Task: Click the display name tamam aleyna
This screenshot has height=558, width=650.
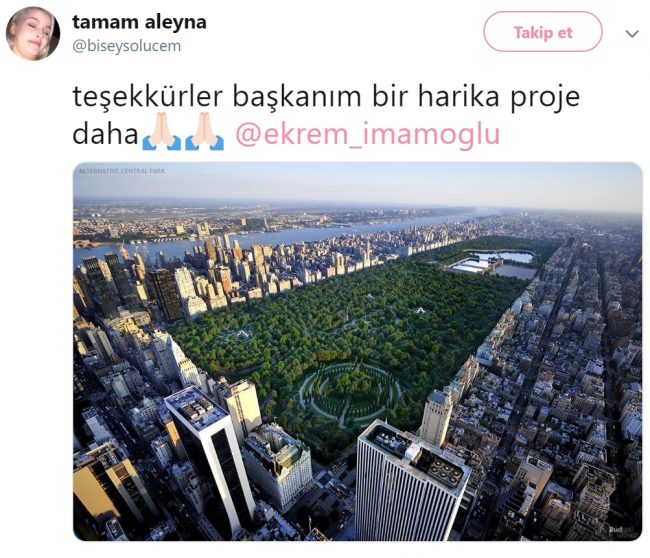Action: [139, 22]
